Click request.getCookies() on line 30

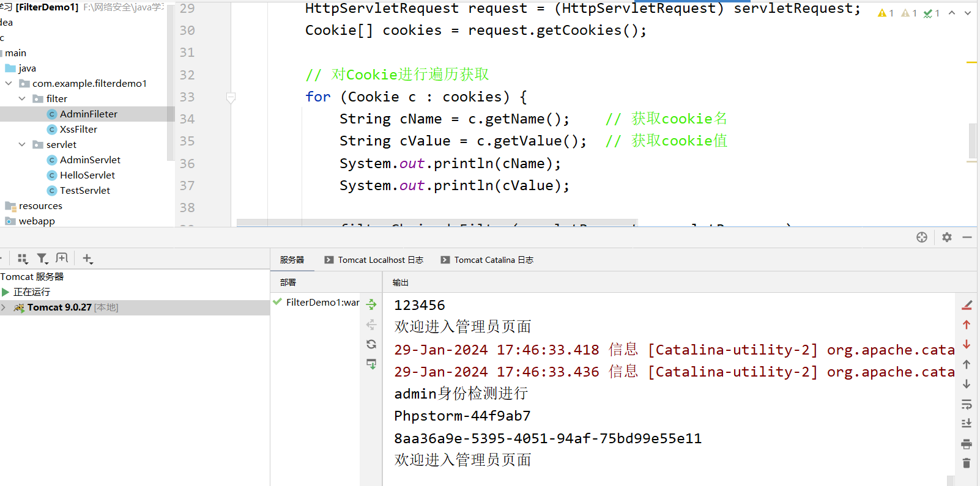point(552,30)
